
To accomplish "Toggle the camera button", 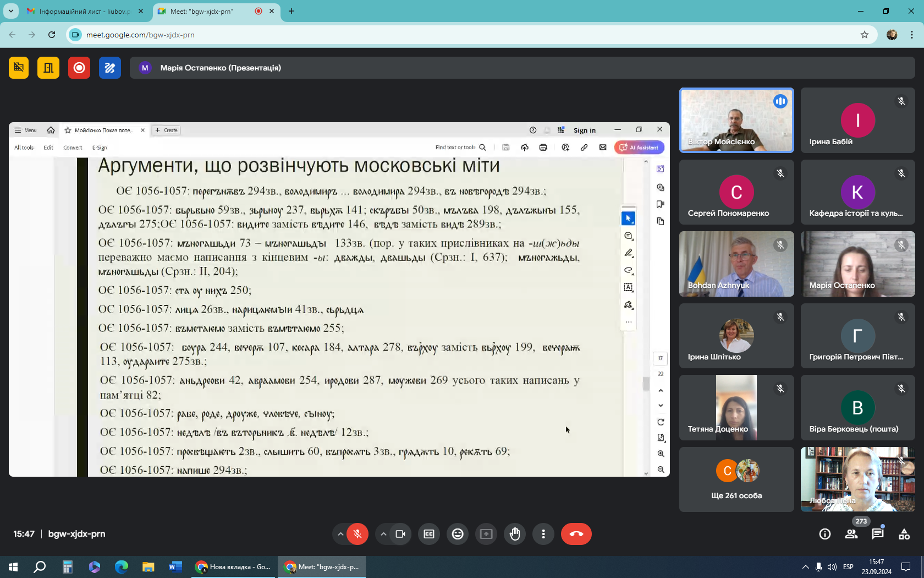I will [x=400, y=534].
